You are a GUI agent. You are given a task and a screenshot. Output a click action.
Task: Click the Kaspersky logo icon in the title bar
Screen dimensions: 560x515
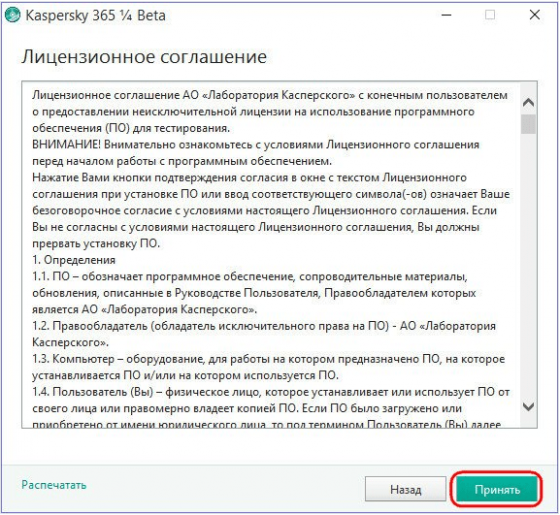coord(12,15)
